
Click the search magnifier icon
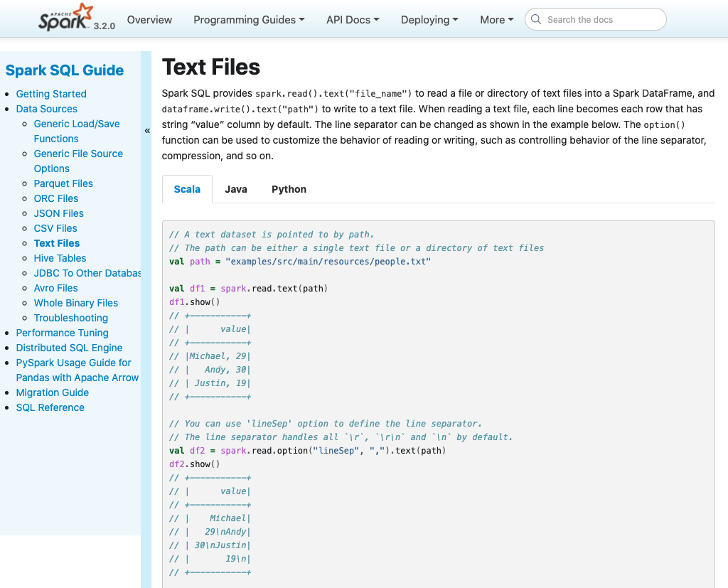click(x=536, y=19)
